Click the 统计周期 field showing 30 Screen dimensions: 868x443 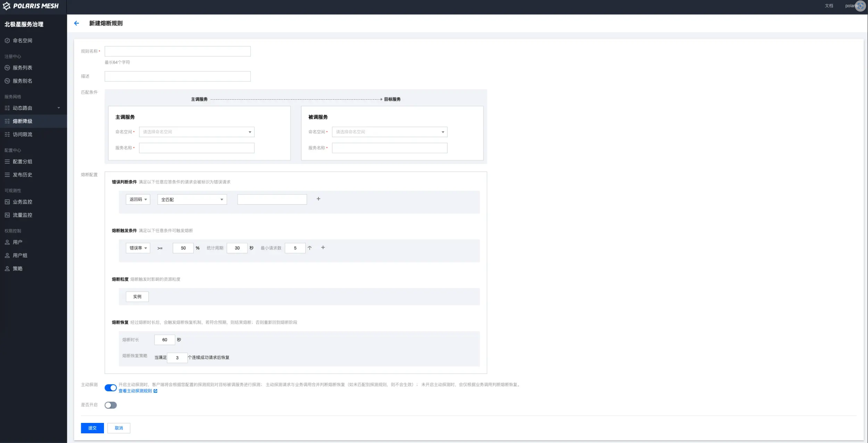(237, 248)
